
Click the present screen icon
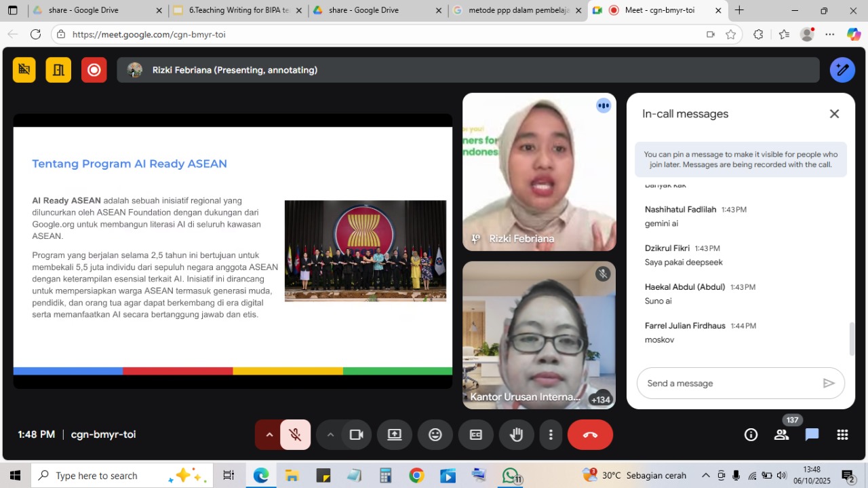coord(395,435)
